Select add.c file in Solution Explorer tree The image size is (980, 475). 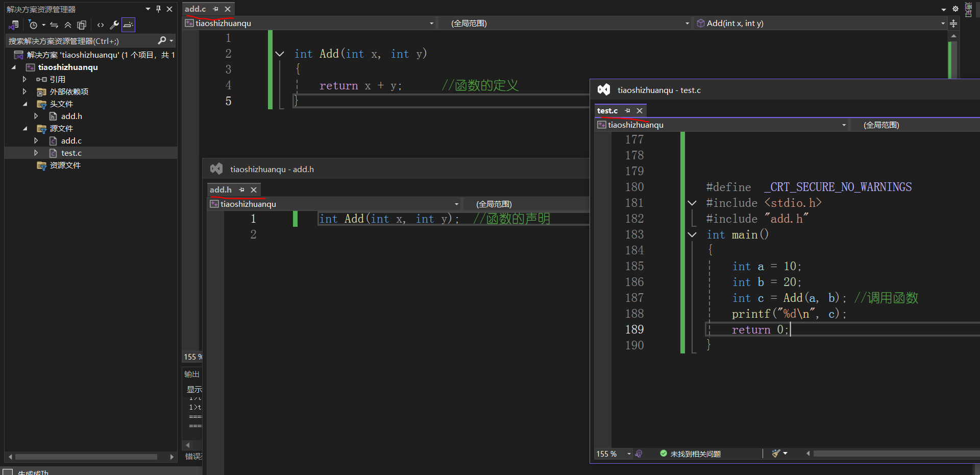71,140
